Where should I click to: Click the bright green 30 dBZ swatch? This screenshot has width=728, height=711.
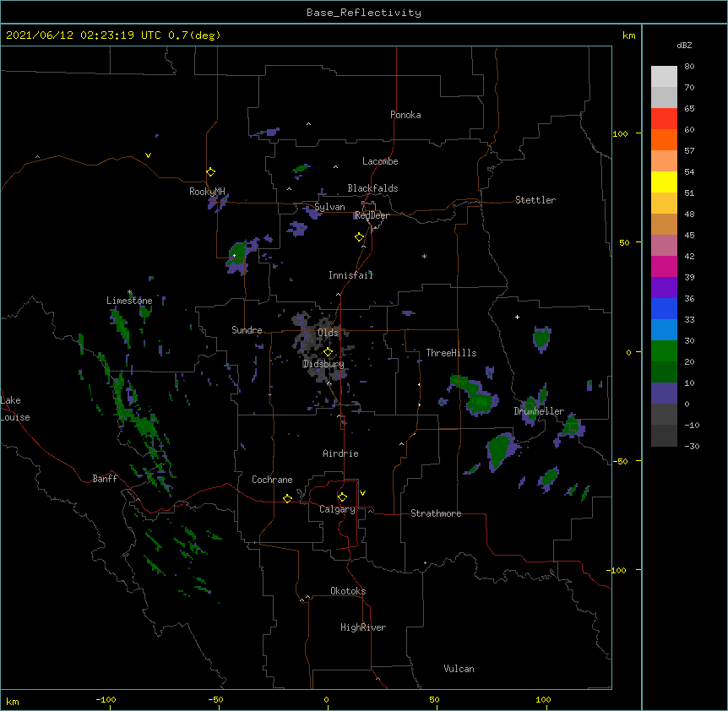[664, 351]
